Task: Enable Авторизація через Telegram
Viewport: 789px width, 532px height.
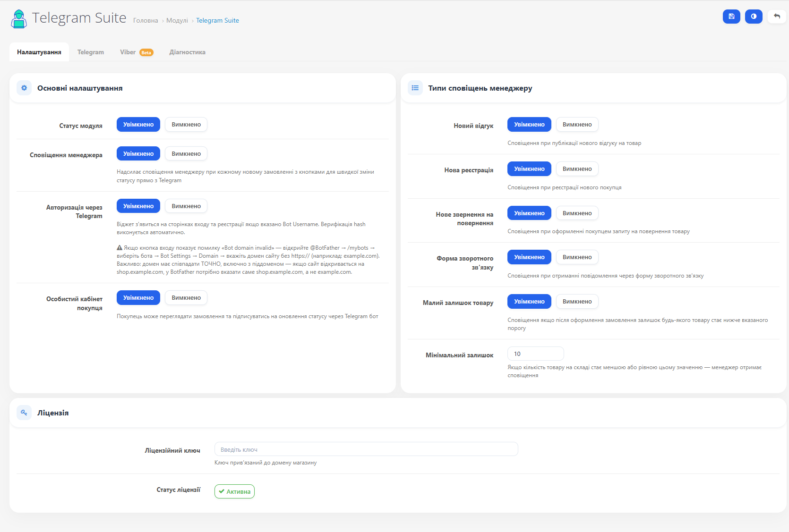Action: click(x=138, y=206)
